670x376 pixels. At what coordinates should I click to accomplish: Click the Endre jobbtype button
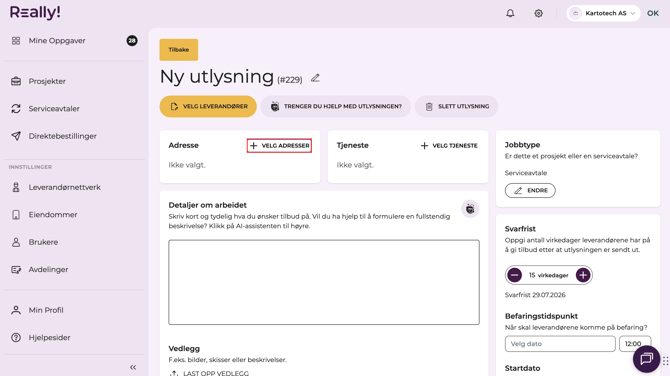[530, 190]
